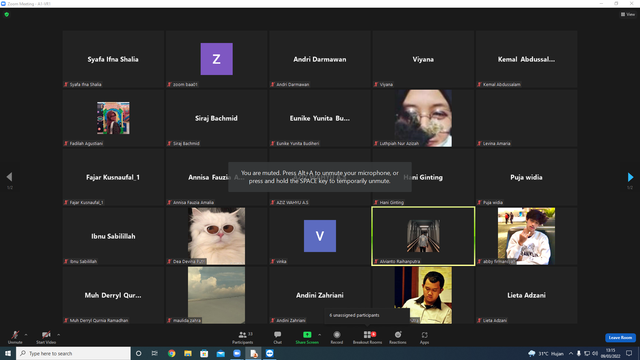Start Video from the toolbar
This screenshot has width=640, height=360.
pyautogui.click(x=46, y=337)
